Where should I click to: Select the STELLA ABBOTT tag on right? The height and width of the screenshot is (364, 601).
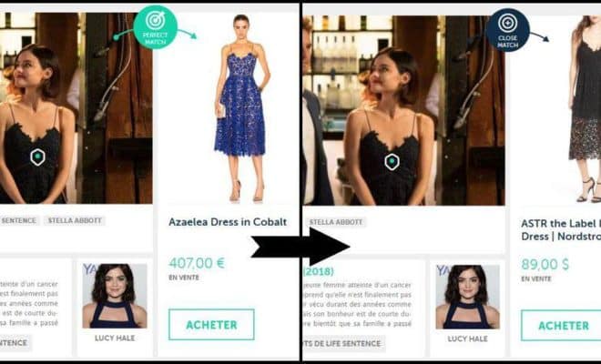(336, 222)
